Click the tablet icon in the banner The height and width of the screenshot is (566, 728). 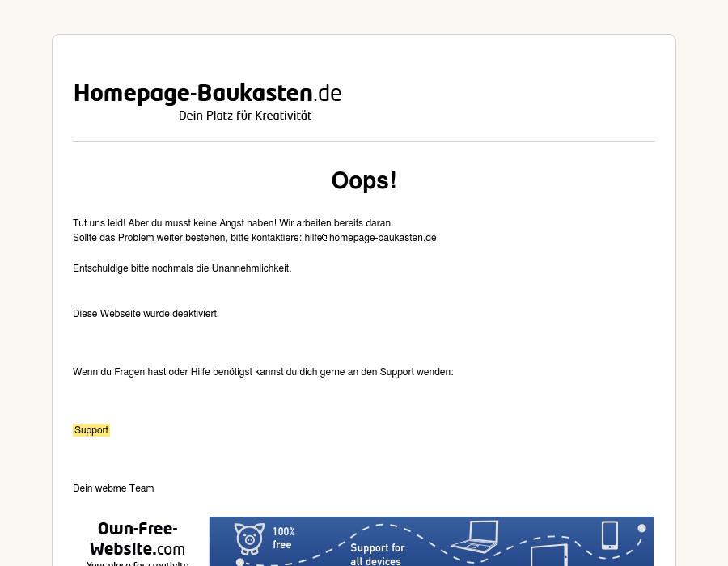click(548, 556)
